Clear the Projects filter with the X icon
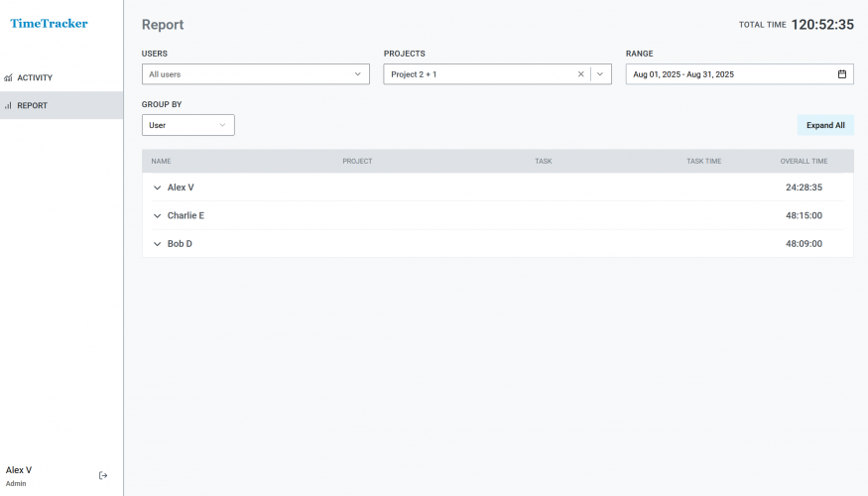Screen dimensions: 868x496 click(580, 74)
